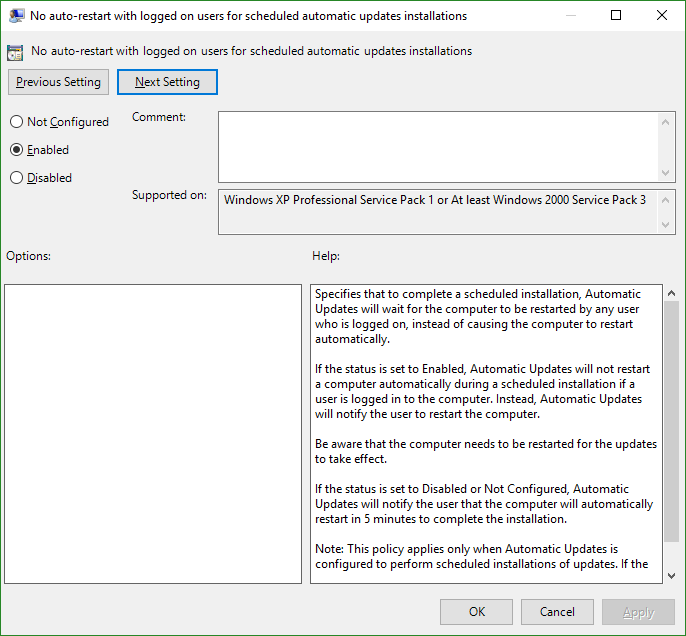
Task: Click inside the Comment text box
Action: (x=438, y=147)
